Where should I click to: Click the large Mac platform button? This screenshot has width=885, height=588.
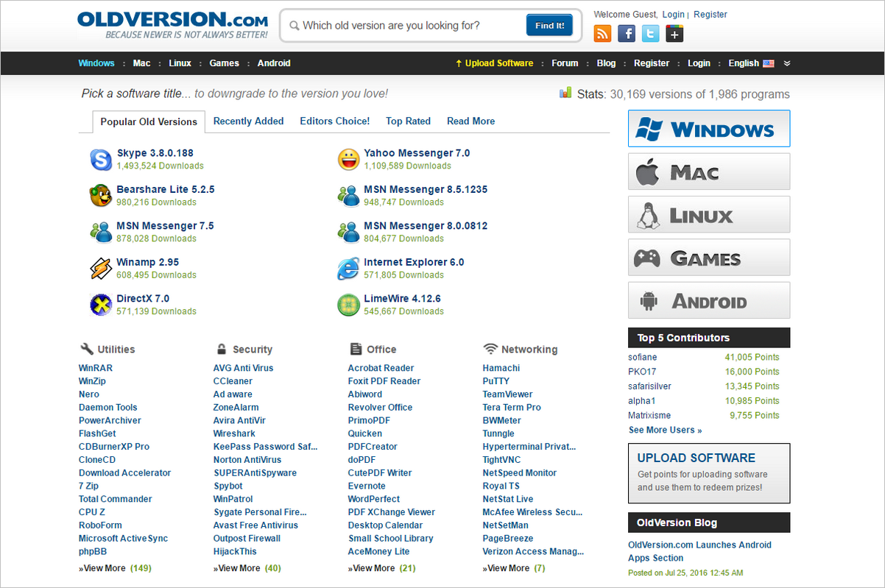click(709, 171)
